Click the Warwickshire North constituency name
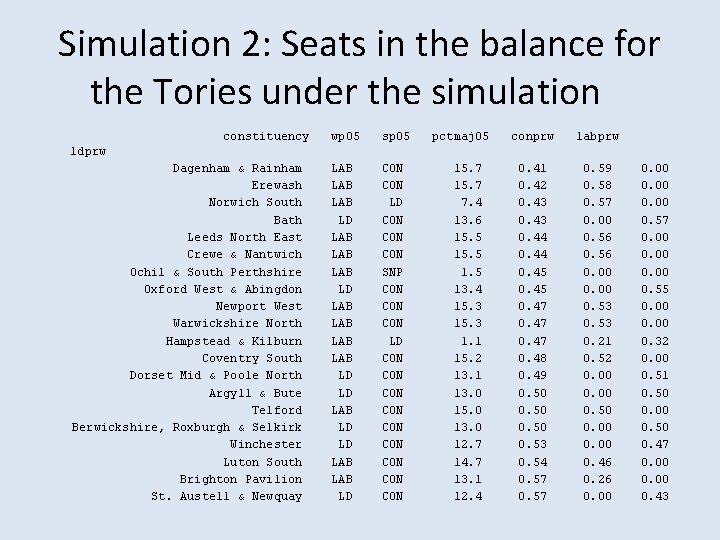Viewport: 720px width, 540px height. pos(237,323)
